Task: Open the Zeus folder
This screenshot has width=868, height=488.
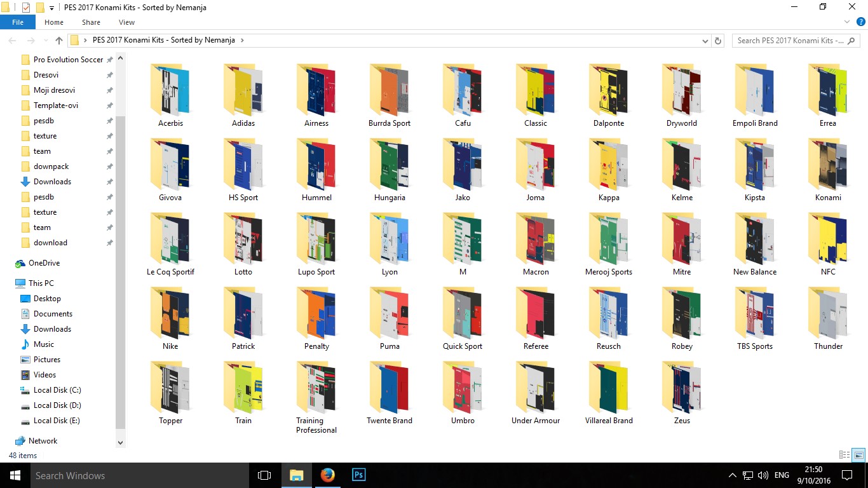Action: click(x=682, y=393)
